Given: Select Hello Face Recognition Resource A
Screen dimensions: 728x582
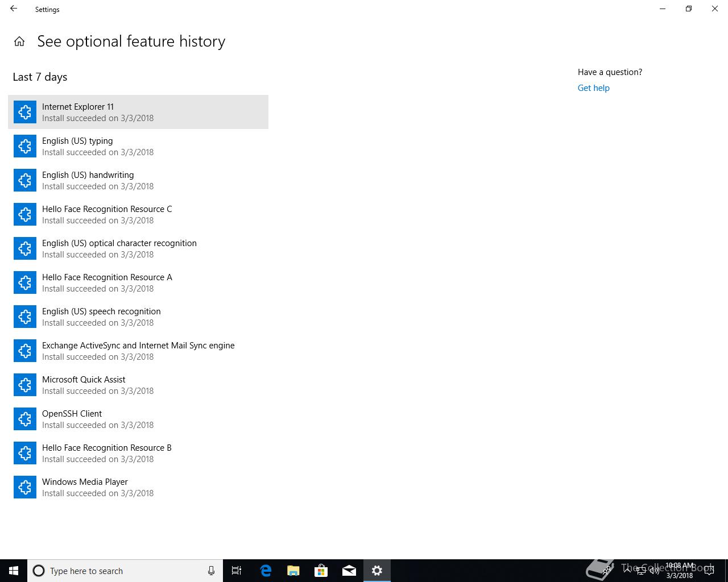Looking at the screenshot, I should 138,282.
